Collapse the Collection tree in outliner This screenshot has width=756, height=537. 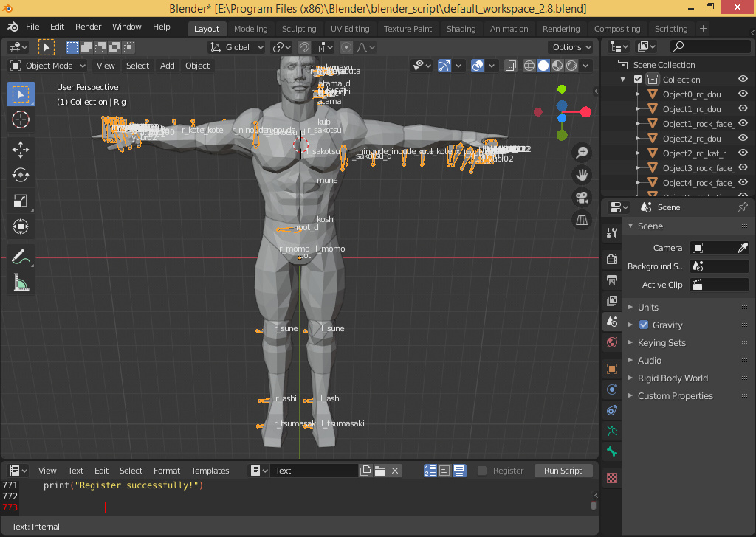point(623,80)
